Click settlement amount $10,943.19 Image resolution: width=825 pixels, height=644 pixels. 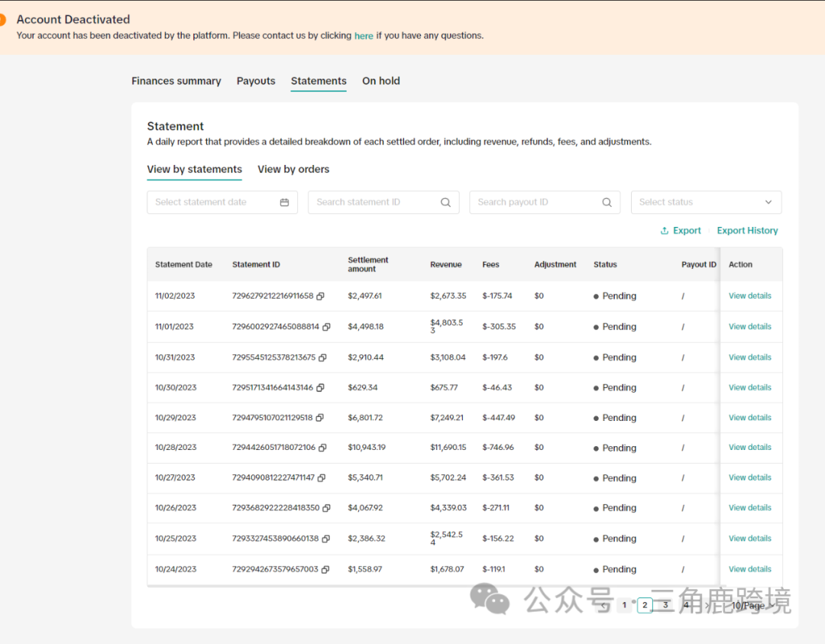pos(367,447)
